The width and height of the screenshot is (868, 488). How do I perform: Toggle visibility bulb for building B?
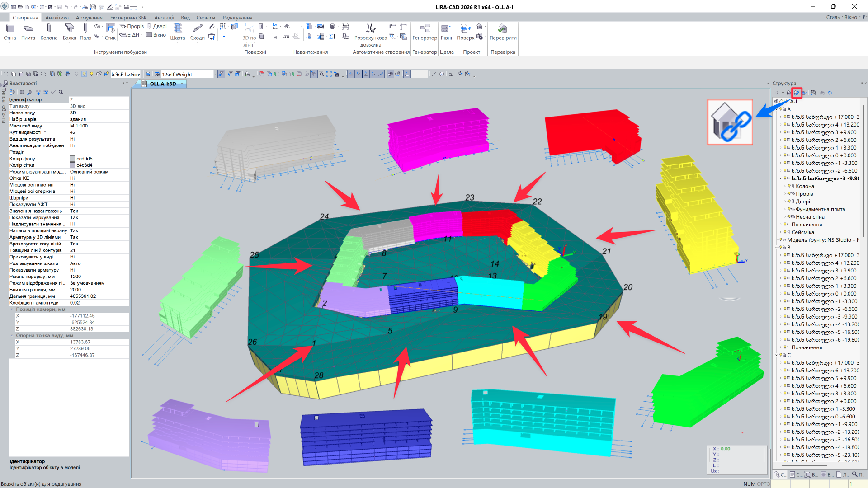click(781, 248)
